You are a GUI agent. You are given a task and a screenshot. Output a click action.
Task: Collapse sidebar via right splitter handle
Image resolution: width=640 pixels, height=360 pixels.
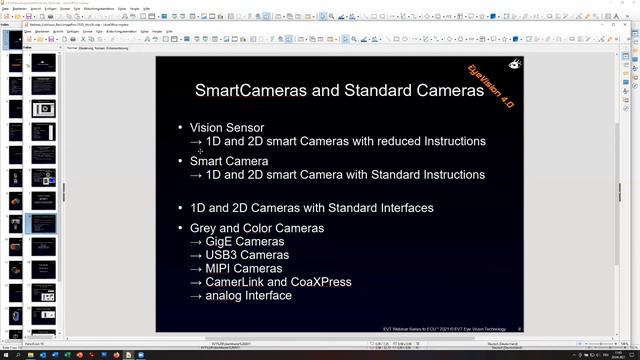coord(620,192)
